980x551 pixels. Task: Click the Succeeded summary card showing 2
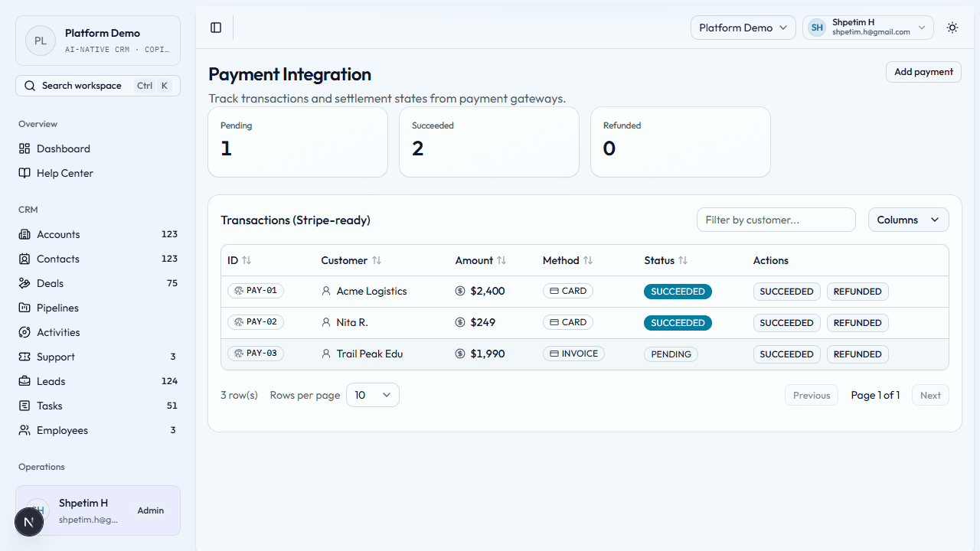[x=488, y=142]
